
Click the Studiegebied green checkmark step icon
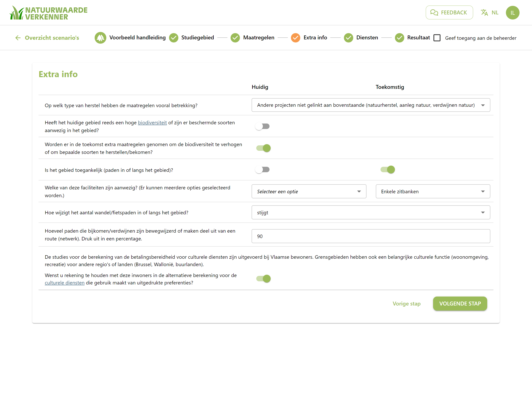pyautogui.click(x=174, y=38)
